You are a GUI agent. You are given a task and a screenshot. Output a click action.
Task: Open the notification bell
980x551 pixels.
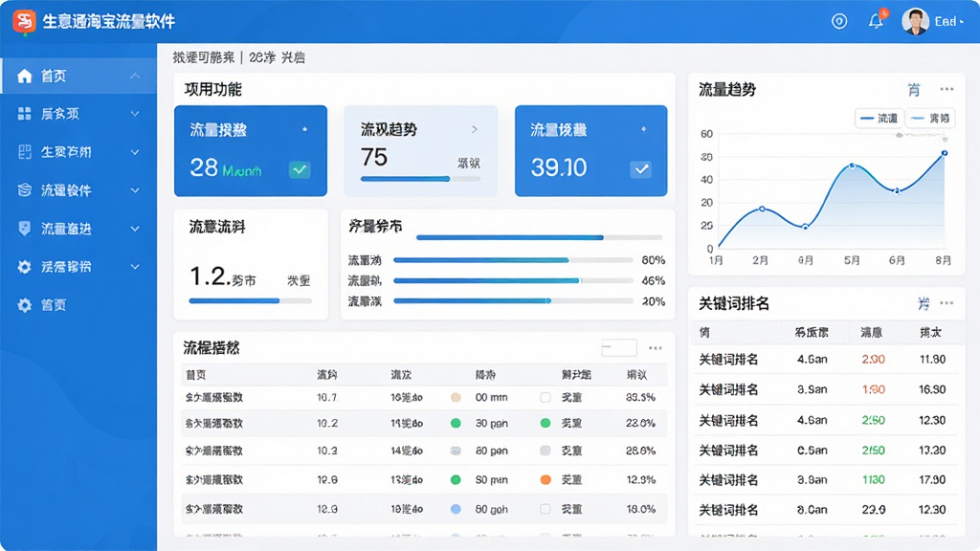(877, 21)
